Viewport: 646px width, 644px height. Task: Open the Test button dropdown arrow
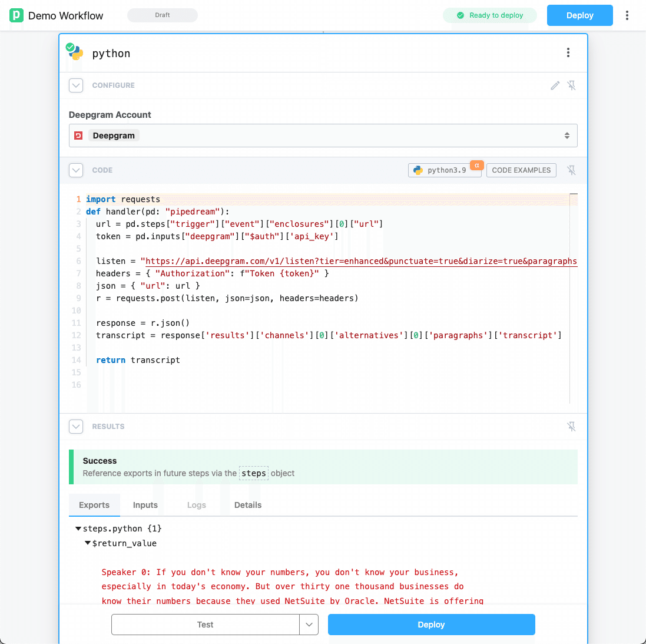click(309, 625)
